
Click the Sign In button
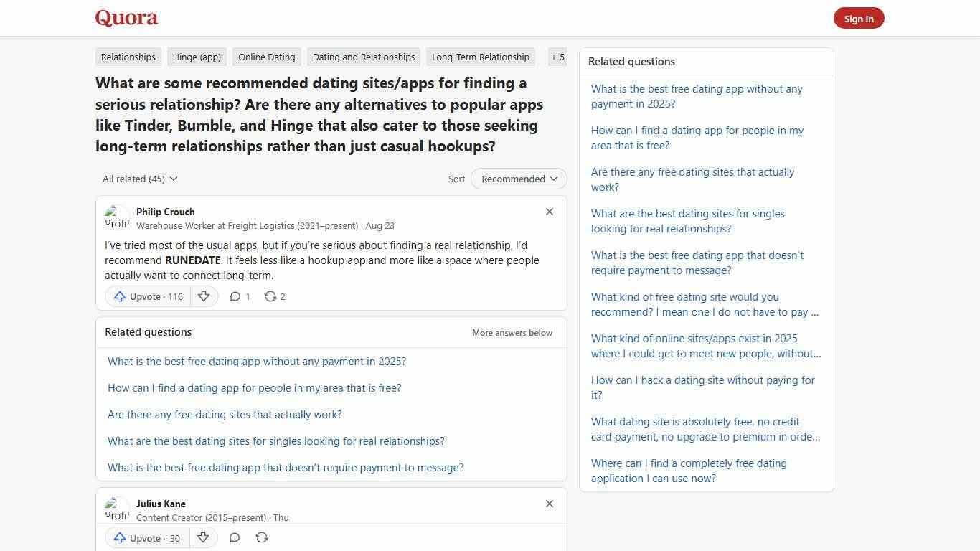[859, 18]
